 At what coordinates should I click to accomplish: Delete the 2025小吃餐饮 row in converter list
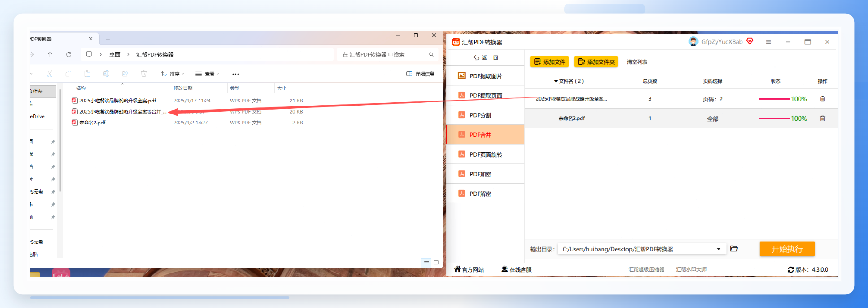click(x=823, y=99)
